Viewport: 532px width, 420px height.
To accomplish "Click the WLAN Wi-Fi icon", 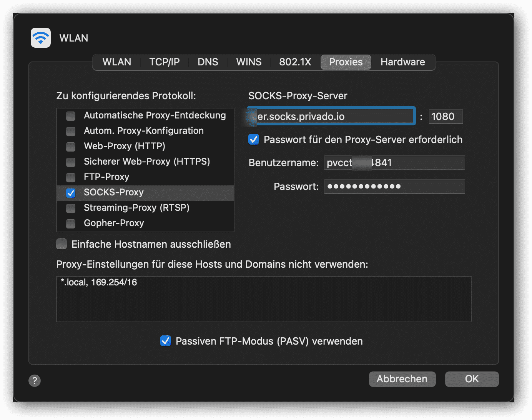I will coord(40,37).
